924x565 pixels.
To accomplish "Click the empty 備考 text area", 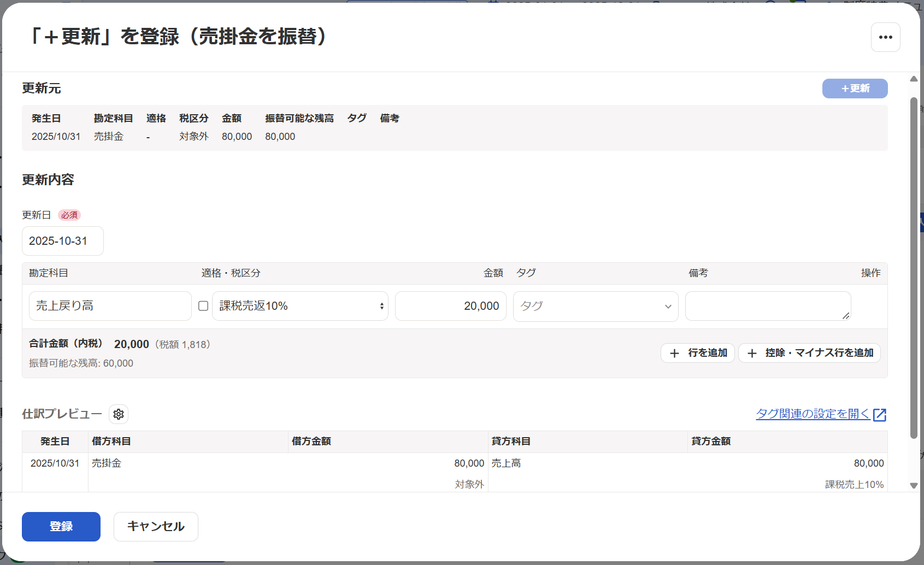I will click(768, 306).
